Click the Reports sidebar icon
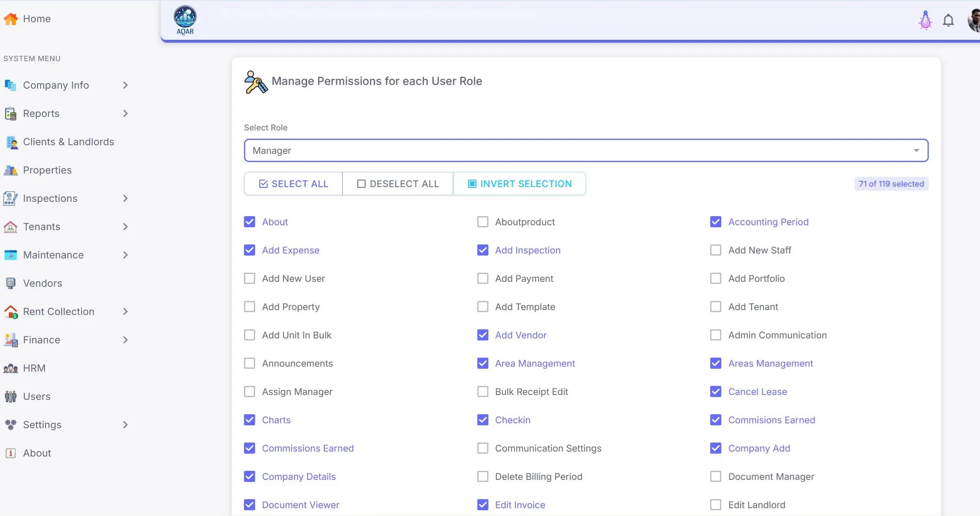This screenshot has width=980, height=516. (10, 114)
